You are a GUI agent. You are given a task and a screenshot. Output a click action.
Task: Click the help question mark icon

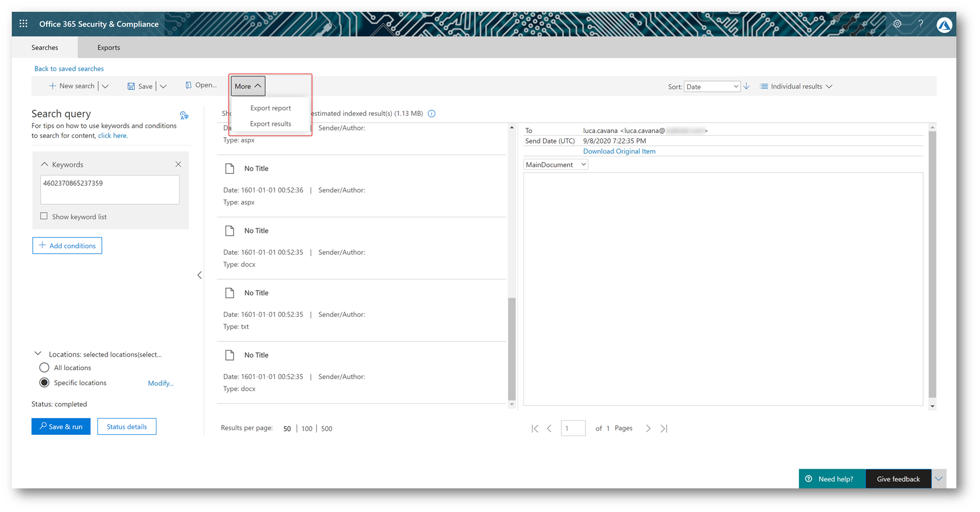(921, 24)
